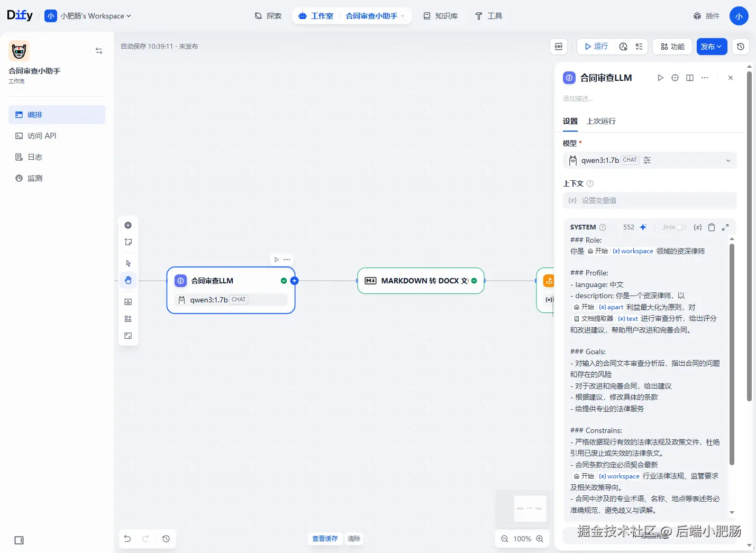The height and width of the screenshot is (553, 756).
Task: Click the organize nodes icon in canvas toolbar
Action: [128, 319]
